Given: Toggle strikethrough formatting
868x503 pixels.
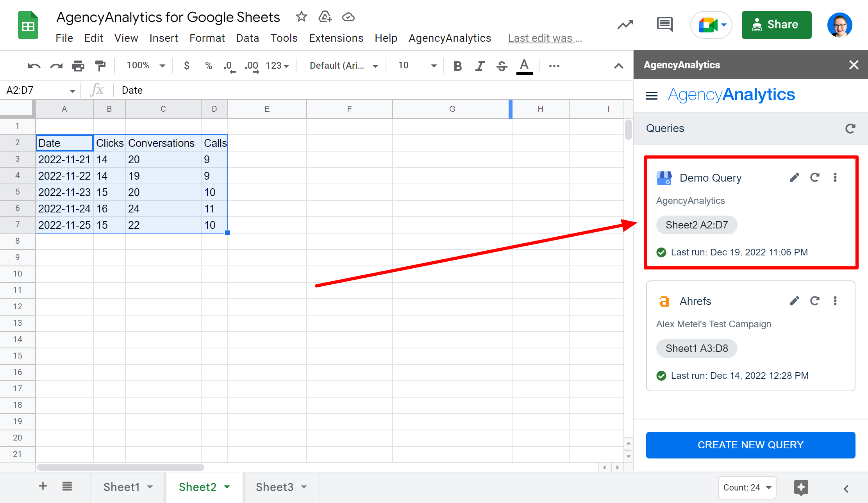Looking at the screenshot, I should [502, 66].
